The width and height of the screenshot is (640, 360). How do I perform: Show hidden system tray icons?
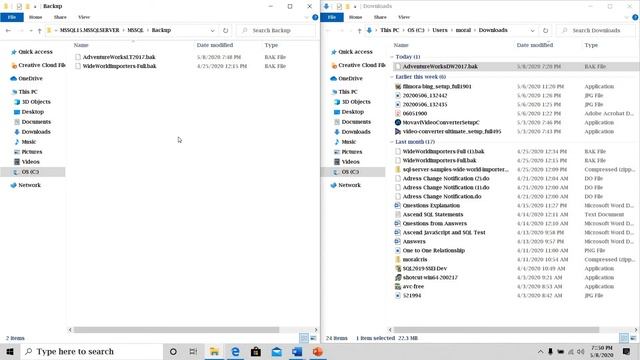pos(540,351)
